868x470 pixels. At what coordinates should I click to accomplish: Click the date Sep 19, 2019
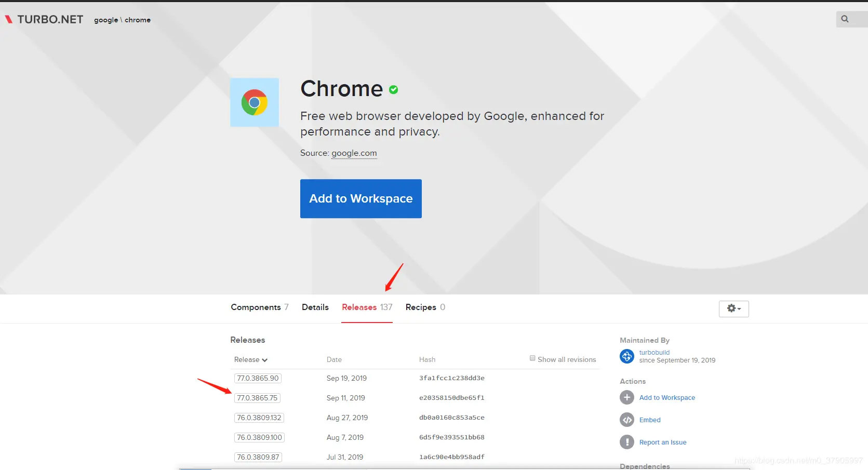coord(346,378)
